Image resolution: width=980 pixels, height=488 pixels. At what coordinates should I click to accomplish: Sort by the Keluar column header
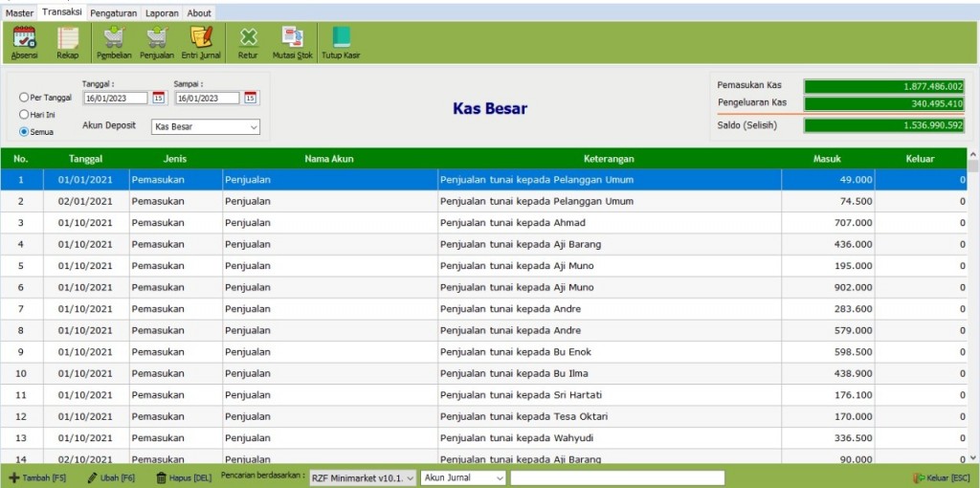(920, 159)
